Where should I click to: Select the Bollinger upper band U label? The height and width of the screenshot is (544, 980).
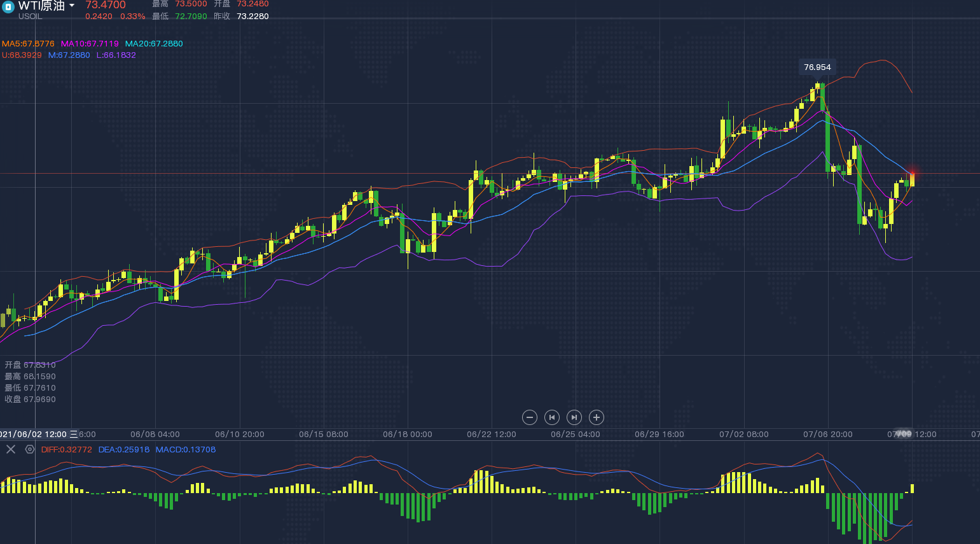click(22, 55)
